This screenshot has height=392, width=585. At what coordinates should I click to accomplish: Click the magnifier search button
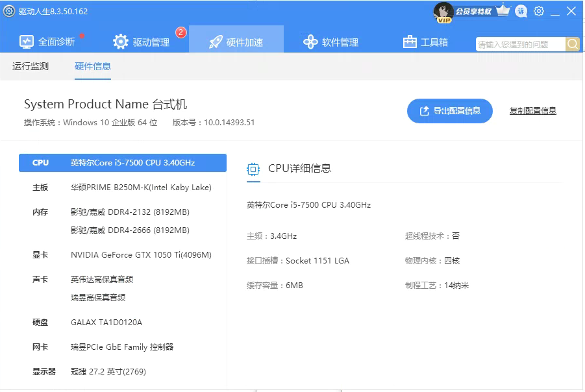coord(572,44)
